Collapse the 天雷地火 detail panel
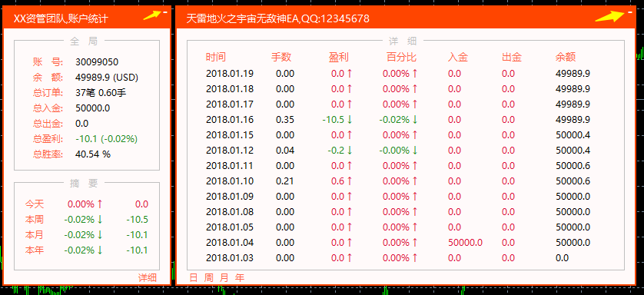This screenshot has height=295, width=644. point(630,13)
